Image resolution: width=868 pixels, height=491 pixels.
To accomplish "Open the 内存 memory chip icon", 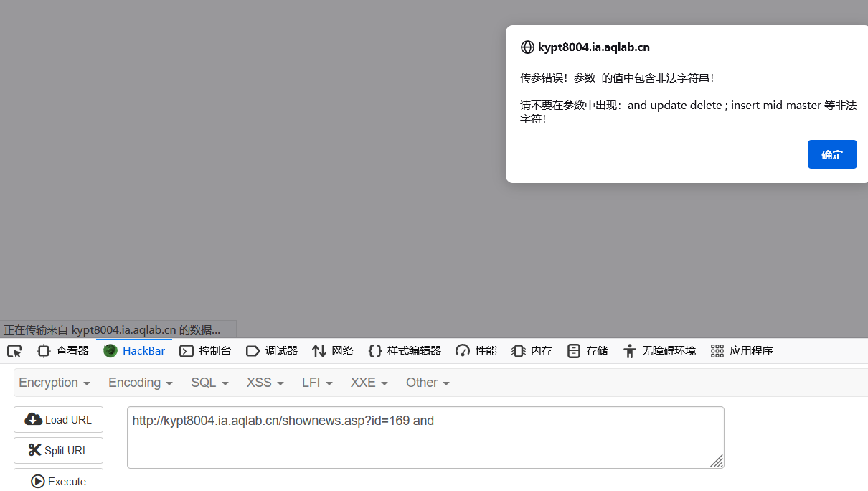I will (518, 350).
